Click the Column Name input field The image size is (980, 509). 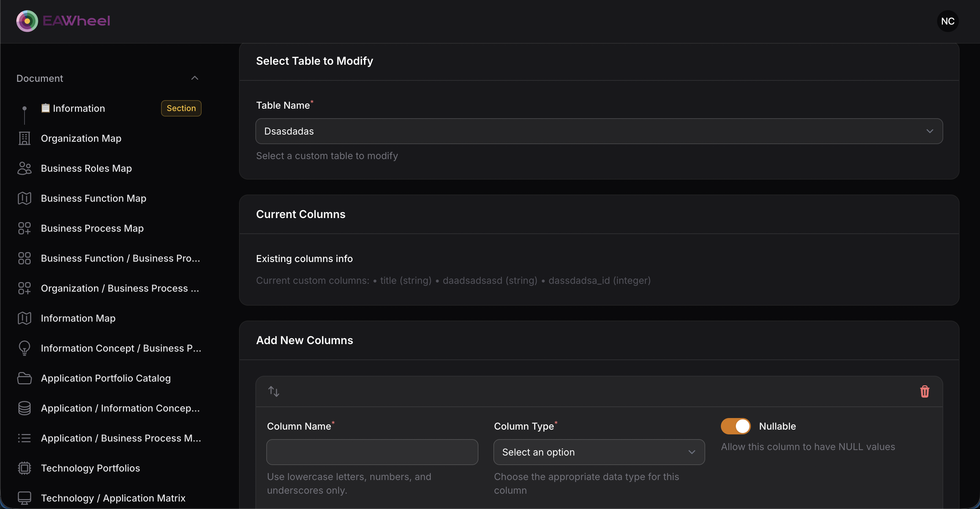coord(373,452)
